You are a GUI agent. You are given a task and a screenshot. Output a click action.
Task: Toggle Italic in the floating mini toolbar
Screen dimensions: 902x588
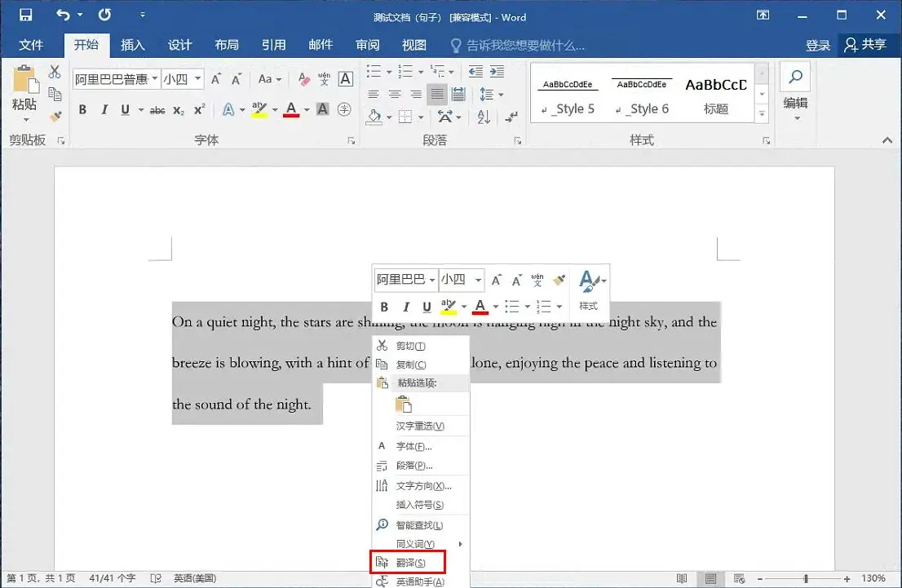click(x=406, y=307)
